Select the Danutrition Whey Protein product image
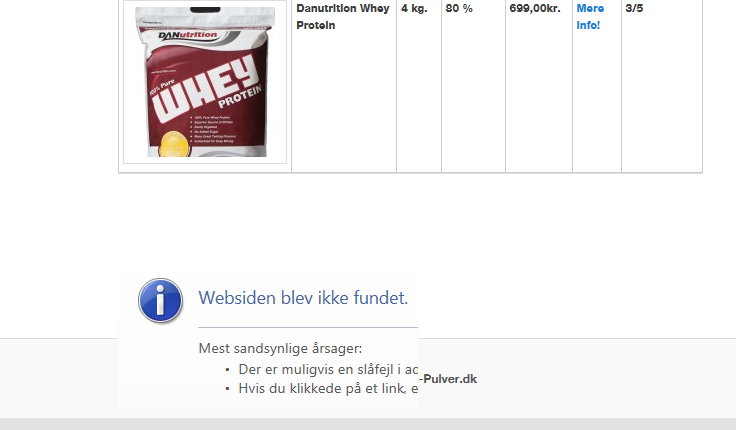This screenshot has height=430, width=736. pyautogui.click(x=205, y=82)
